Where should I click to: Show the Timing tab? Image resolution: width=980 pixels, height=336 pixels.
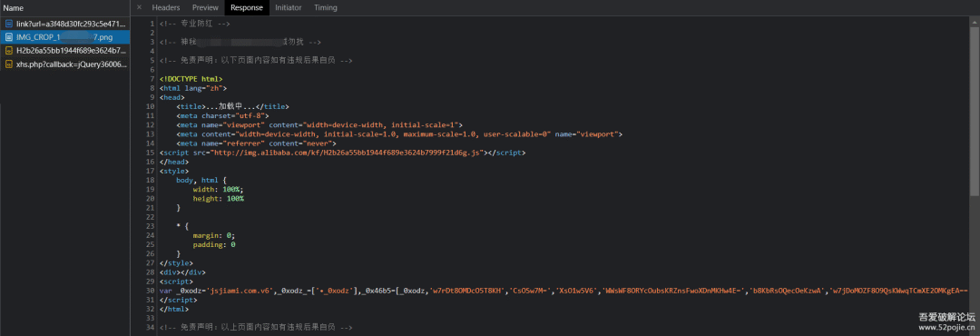326,7
